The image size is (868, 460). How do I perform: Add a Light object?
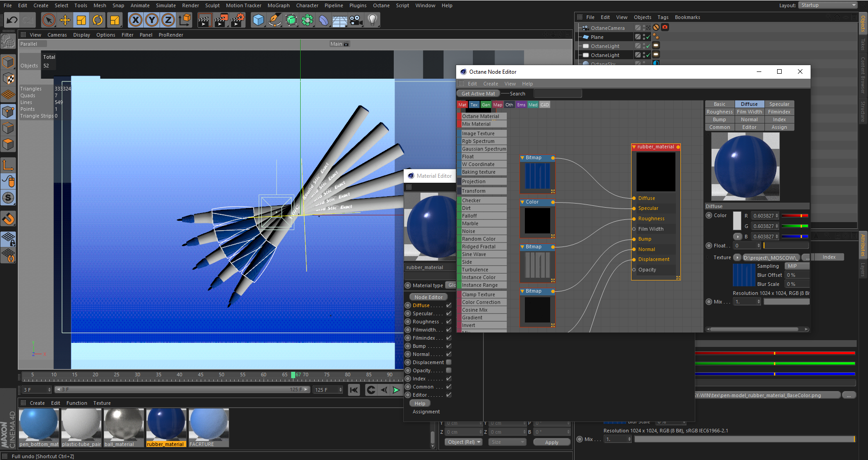(373, 20)
